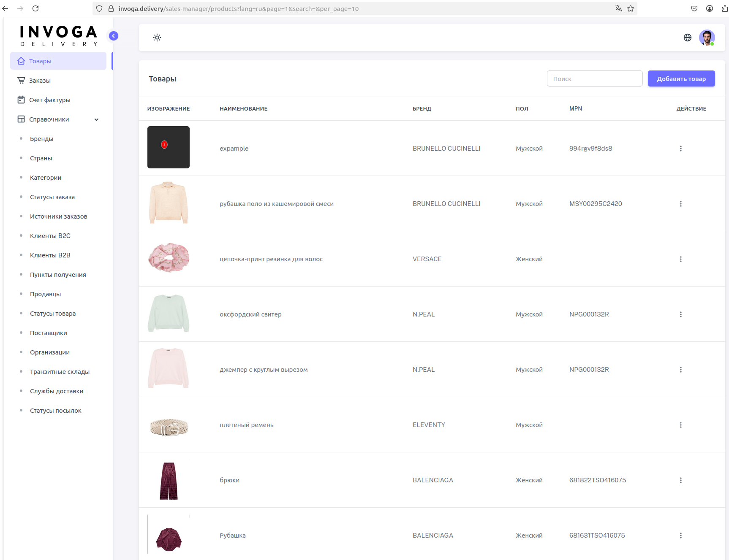This screenshot has height=560, width=729.
Task: Collapse the sidebar with the round arrow button
Action: coord(114,36)
